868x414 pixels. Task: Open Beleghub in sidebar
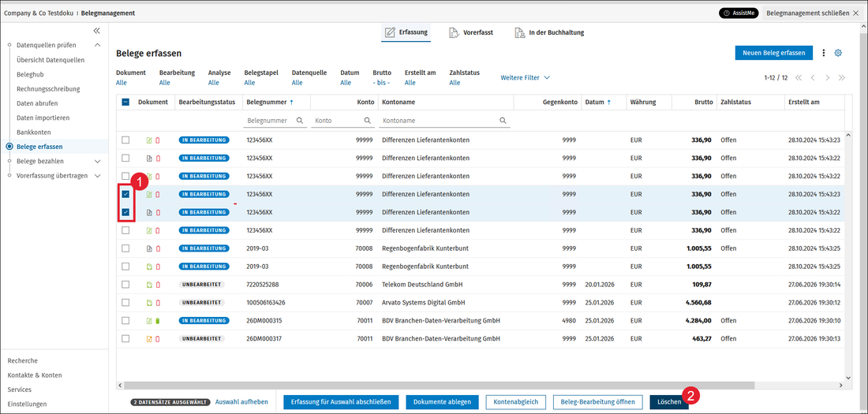[30, 73]
